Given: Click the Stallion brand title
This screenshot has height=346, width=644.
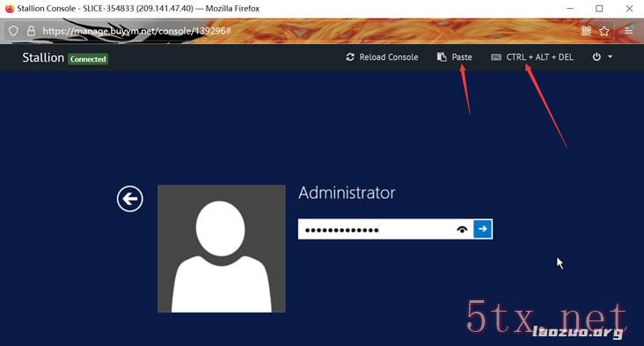Looking at the screenshot, I should pyautogui.click(x=43, y=57).
